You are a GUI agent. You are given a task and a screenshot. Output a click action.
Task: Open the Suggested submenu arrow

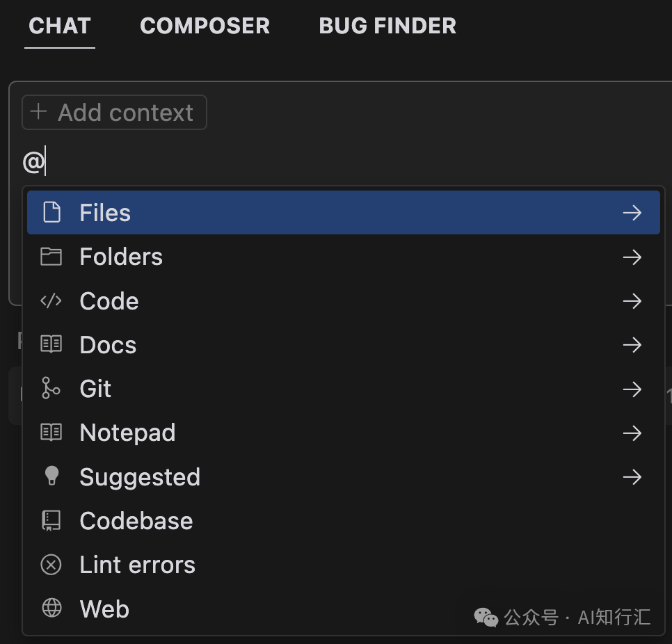coord(632,477)
